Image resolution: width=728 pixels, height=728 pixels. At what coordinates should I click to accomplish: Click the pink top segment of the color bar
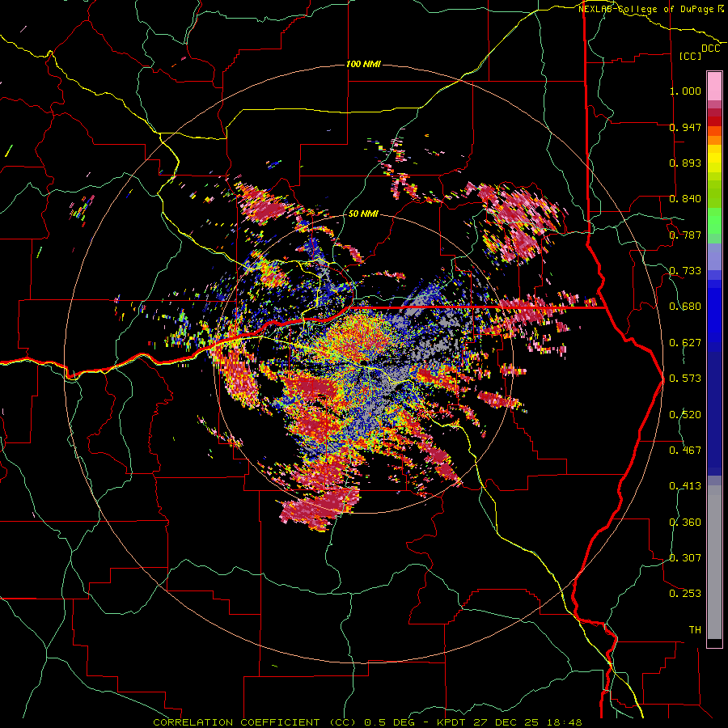(x=714, y=87)
